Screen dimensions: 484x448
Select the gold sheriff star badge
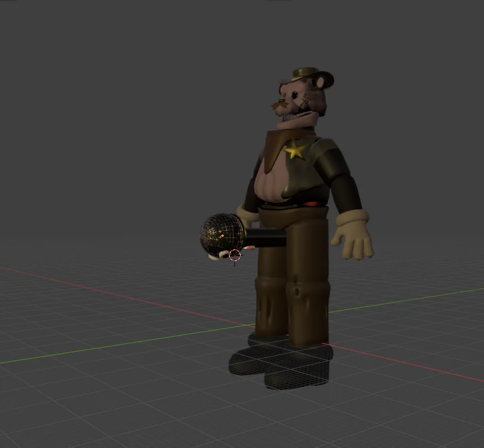coord(295,150)
